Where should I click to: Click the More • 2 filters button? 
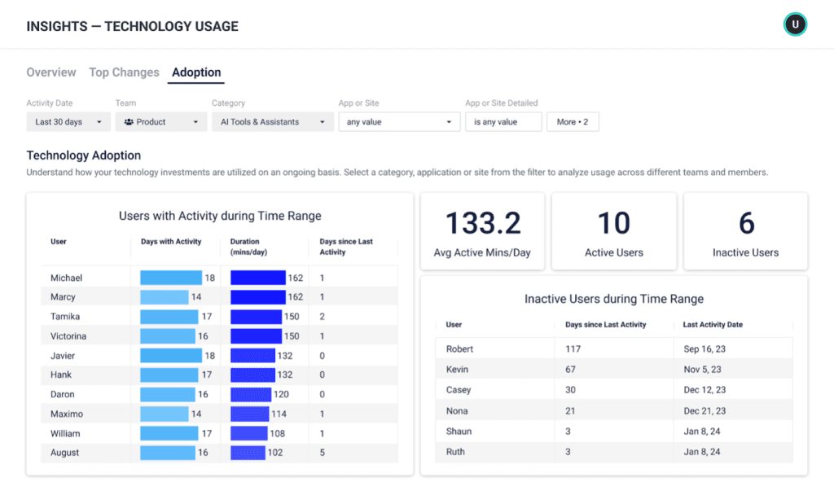573,122
